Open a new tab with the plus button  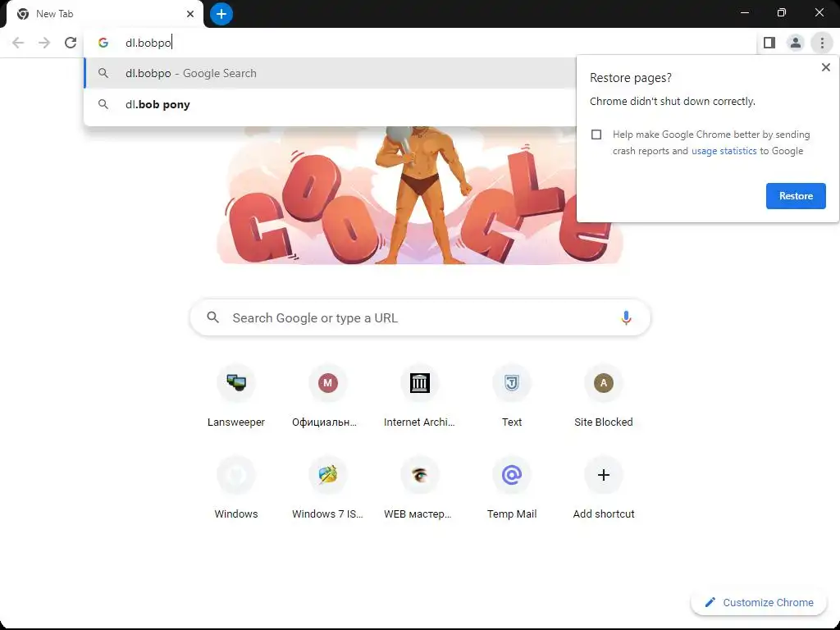(221, 14)
